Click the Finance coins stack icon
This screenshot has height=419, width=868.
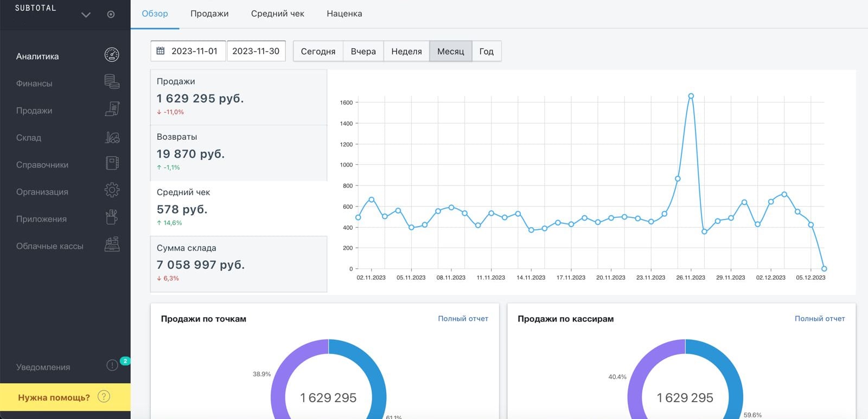click(x=112, y=82)
